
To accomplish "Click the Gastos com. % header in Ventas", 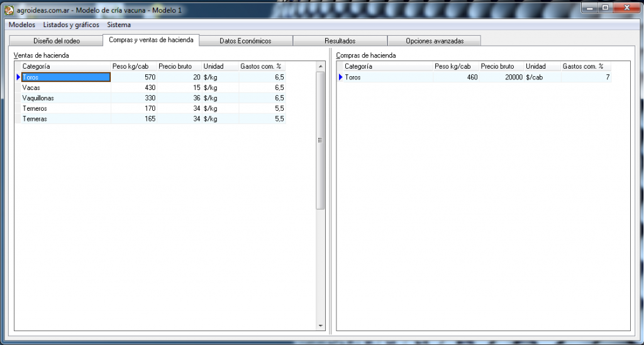I will pyautogui.click(x=262, y=66).
